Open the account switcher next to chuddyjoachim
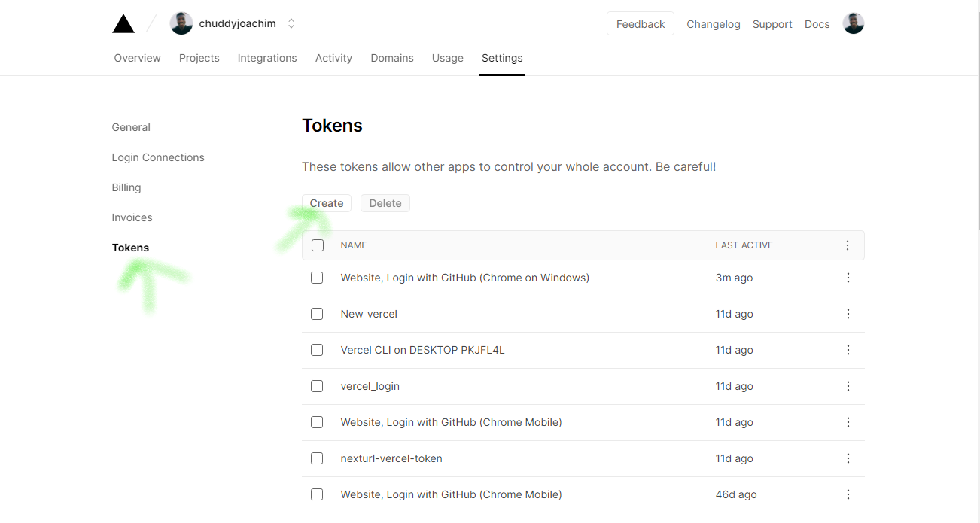The image size is (980, 523). pyautogui.click(x=291, y=23)
